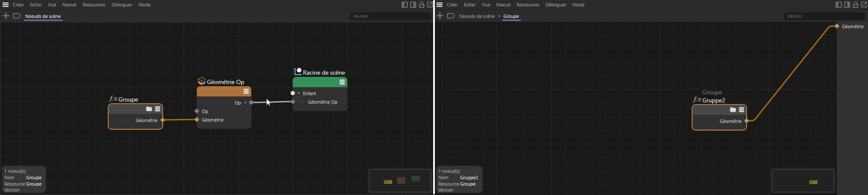Select the Géométrie Op node title
The width and height of the screenshot is (868, 195).
click(x=225, y=82)
